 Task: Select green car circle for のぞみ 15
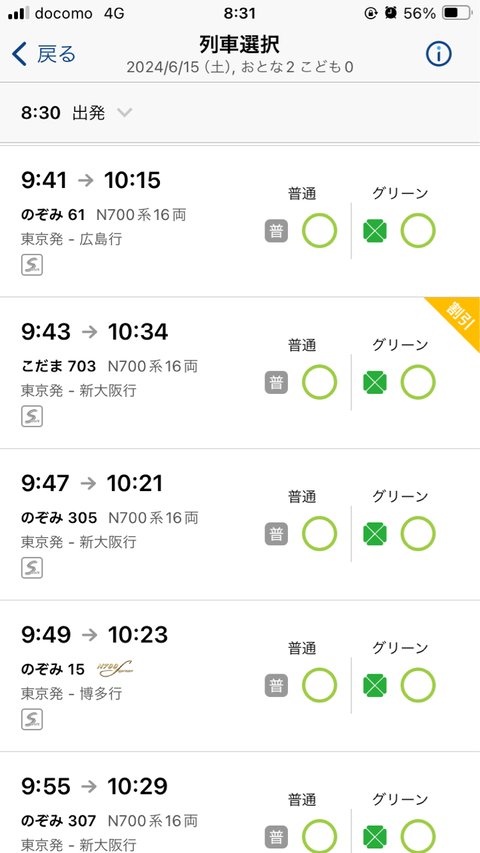(x=418, y=685)
